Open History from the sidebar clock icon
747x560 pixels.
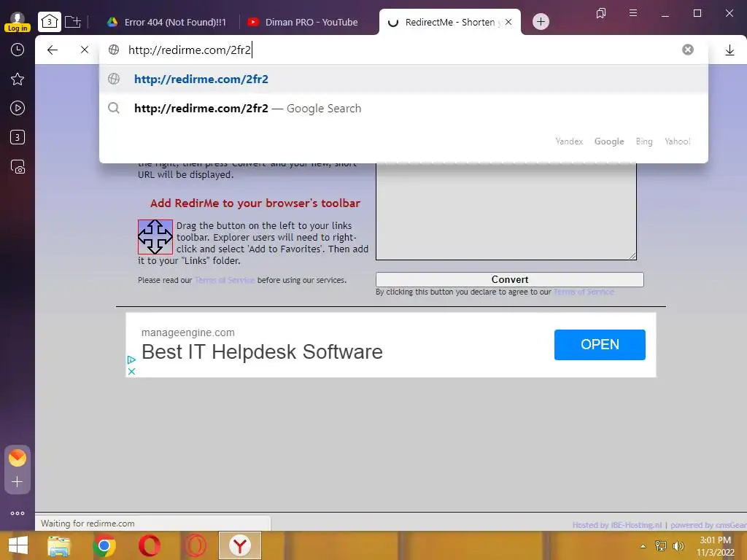tap(18, 50)
